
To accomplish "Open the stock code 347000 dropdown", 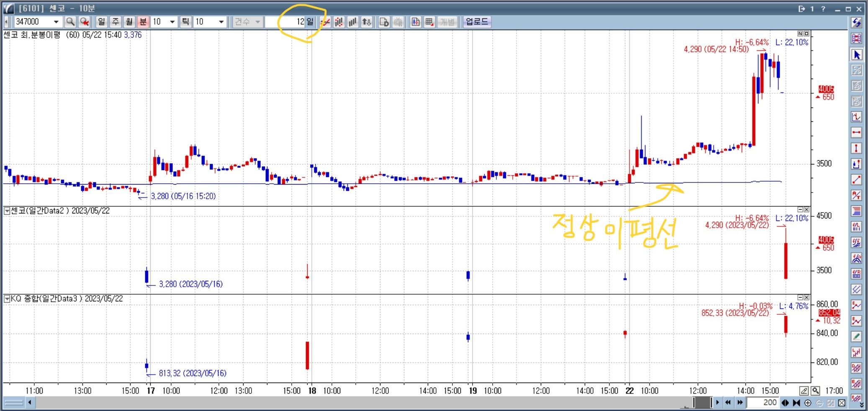I will pyautogui.click(x=56, y=22).
